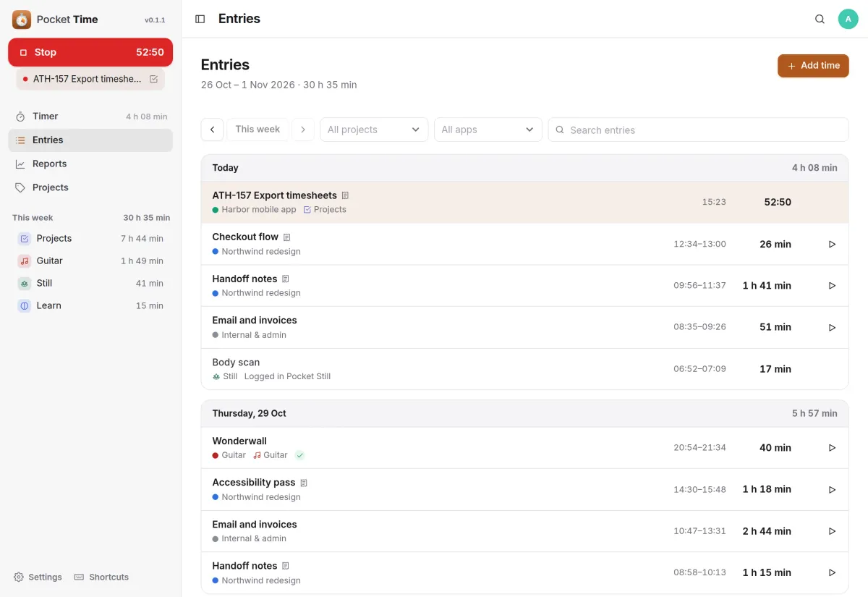Image resolution: width=868 pixels, height=597 pixels.
Task: Click note icon on 09:56 Handoff notes
Action: click(285, 279)
